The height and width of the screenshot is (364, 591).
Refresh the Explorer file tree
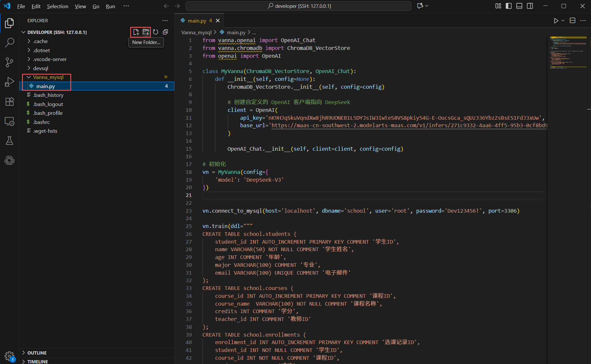tap(156, 32)
